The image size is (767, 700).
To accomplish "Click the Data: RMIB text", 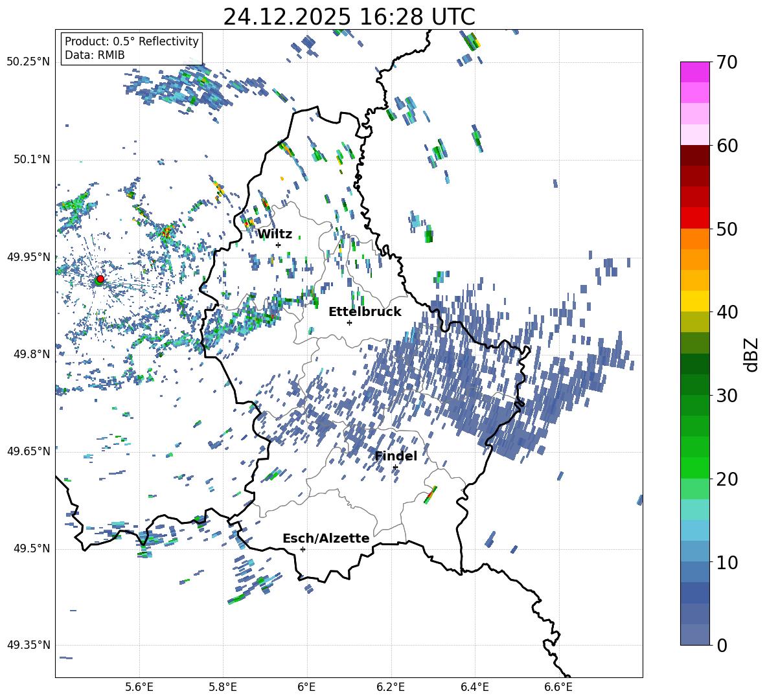I will 95,55.
